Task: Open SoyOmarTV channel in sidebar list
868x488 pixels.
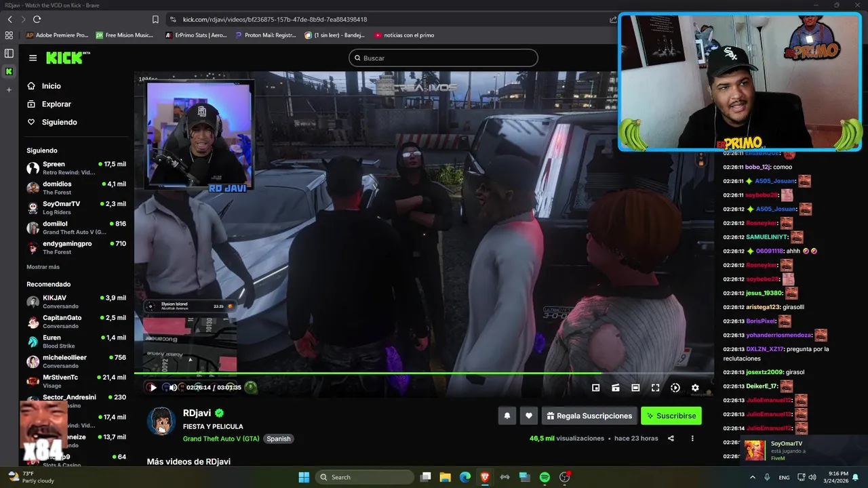Action: tap(76, 207)
